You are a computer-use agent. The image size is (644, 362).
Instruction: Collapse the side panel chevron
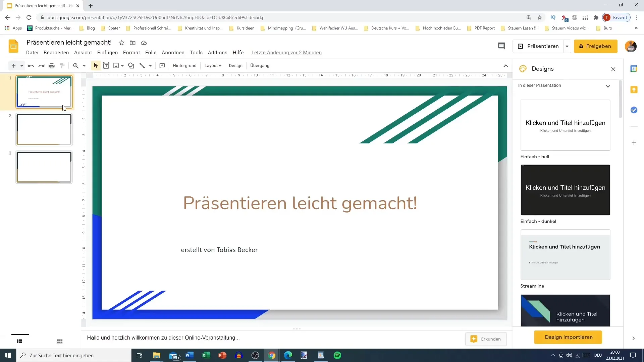click(633, 339)
